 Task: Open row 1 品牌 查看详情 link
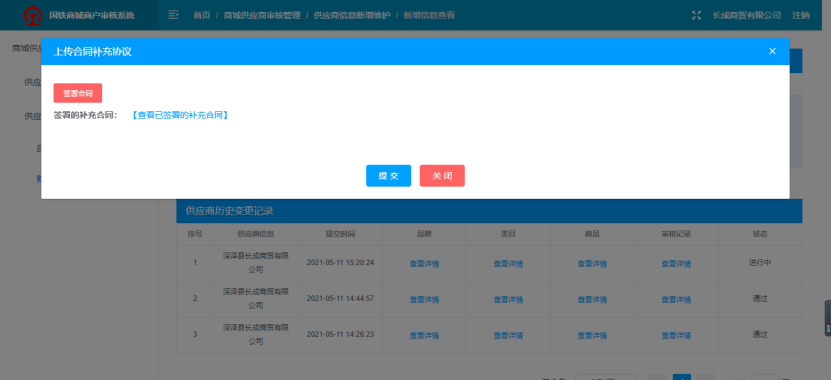click(424, 264)
